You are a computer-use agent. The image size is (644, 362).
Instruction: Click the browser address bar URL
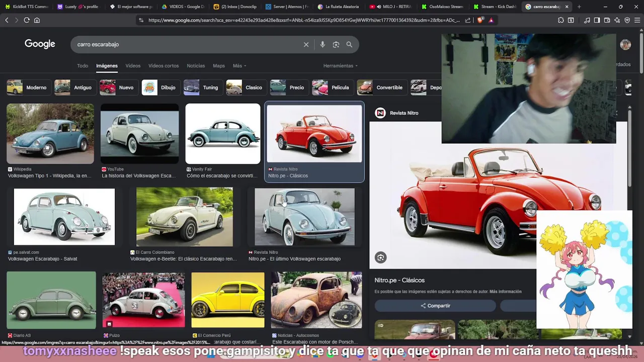[x=304, y=20]
